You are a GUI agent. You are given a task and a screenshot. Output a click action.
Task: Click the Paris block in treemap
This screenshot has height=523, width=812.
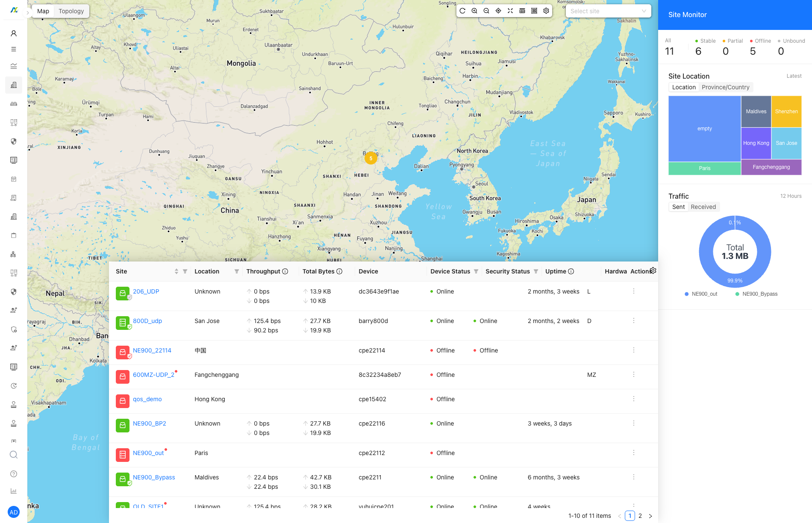click(705, 168)
